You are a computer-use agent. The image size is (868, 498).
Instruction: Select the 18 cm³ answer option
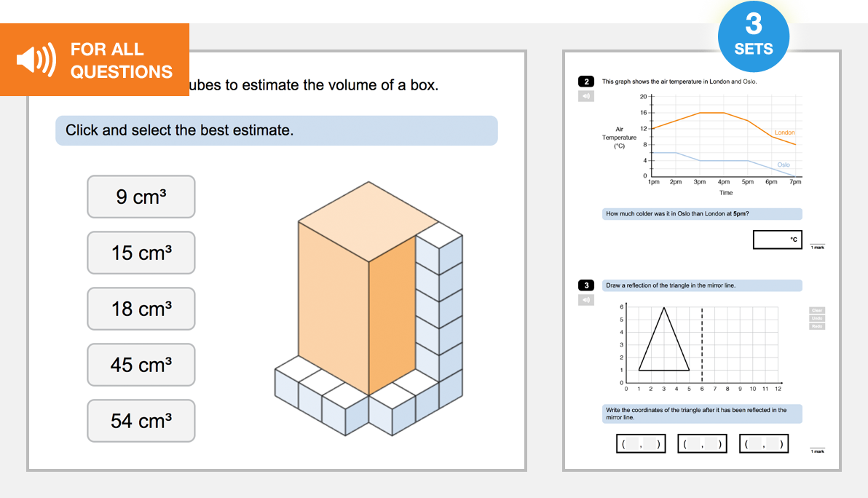click(141, 309)
